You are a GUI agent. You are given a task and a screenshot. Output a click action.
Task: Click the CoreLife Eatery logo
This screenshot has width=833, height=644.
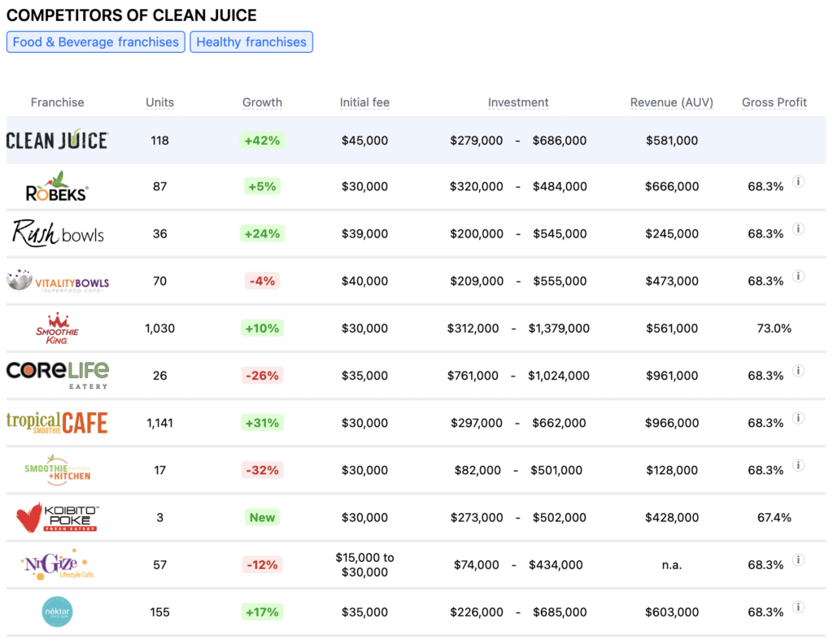[58, 375]
